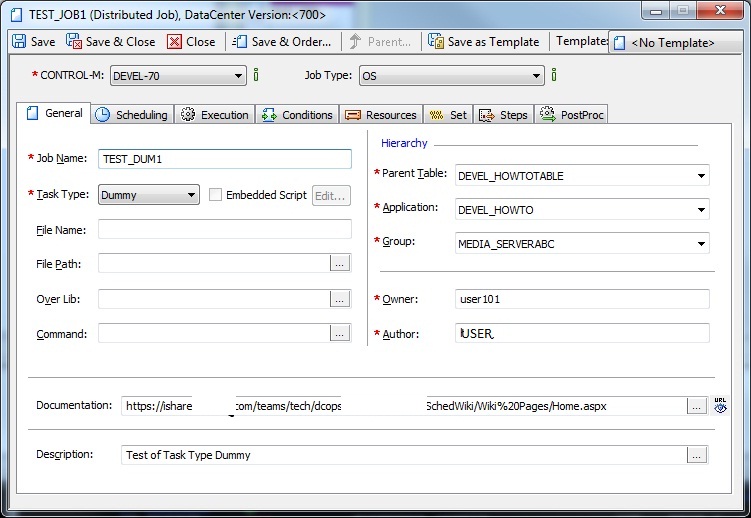
Task: Click the browse button for Documentation
Action: pyautogui.click(x=697, y=406)
